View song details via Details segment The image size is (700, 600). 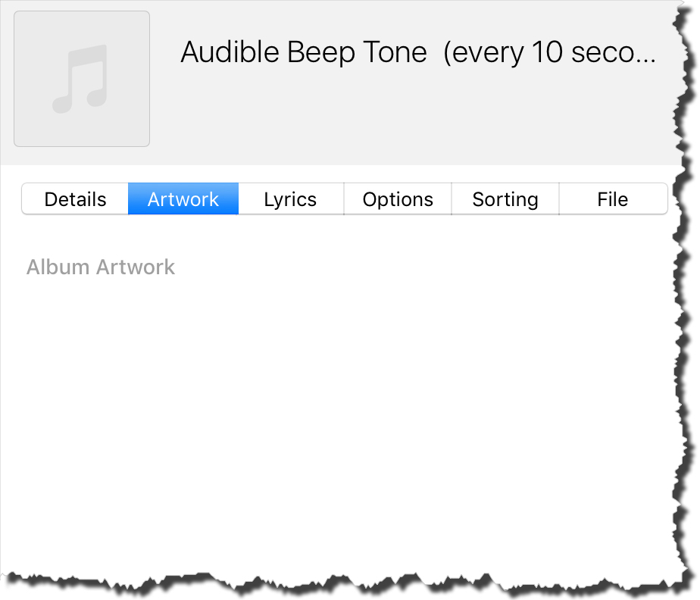pos(75,199)
